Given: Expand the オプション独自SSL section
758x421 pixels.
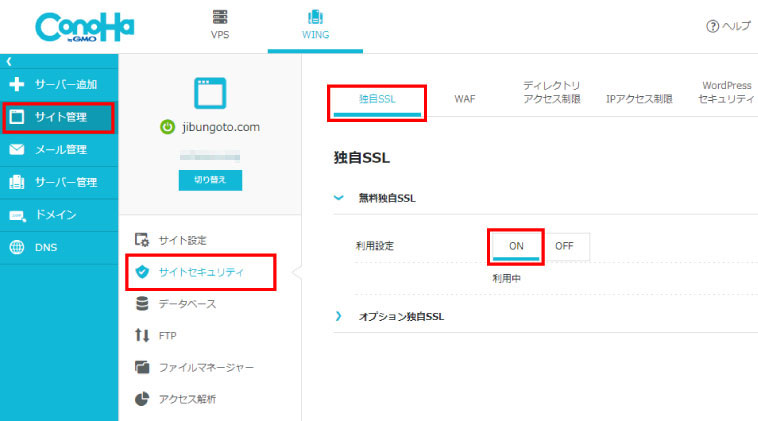Looking at the screenshot, I should coord(338,316).
